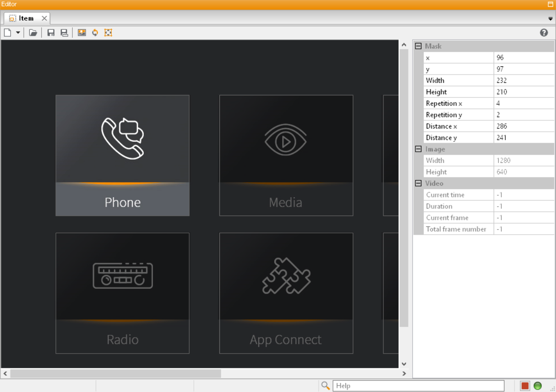The height and width of the screenshot is (392, 556).
Task: Maximize the Editor panel
Action: point(551,4)
